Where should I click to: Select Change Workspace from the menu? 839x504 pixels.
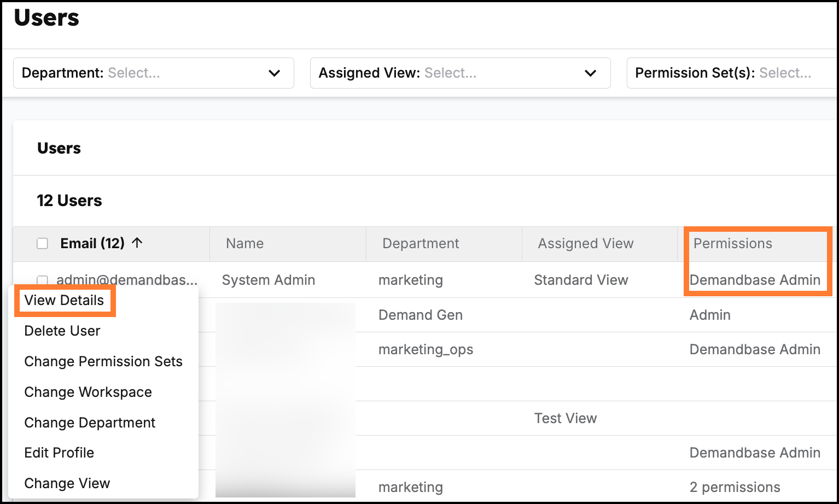tap(88, 392)
